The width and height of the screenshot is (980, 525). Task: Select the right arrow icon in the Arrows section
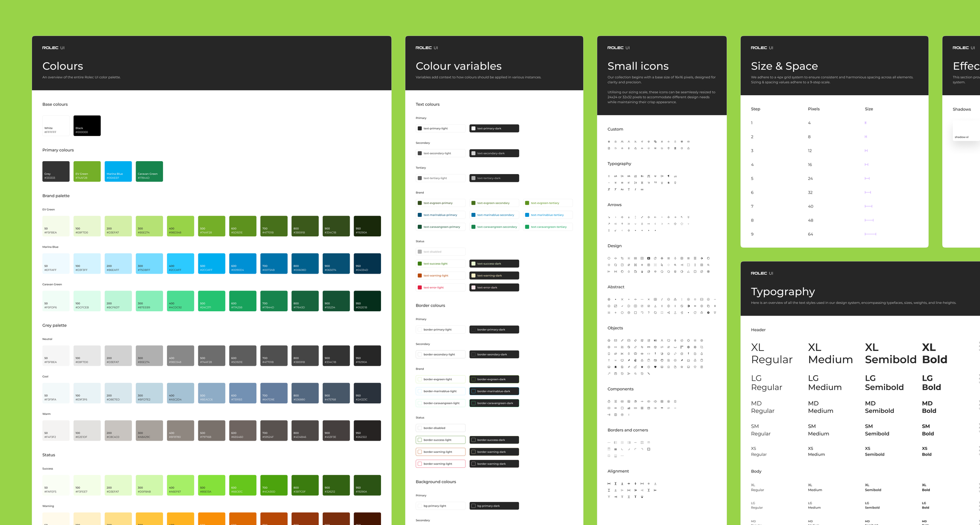click(x=675, y=217)
